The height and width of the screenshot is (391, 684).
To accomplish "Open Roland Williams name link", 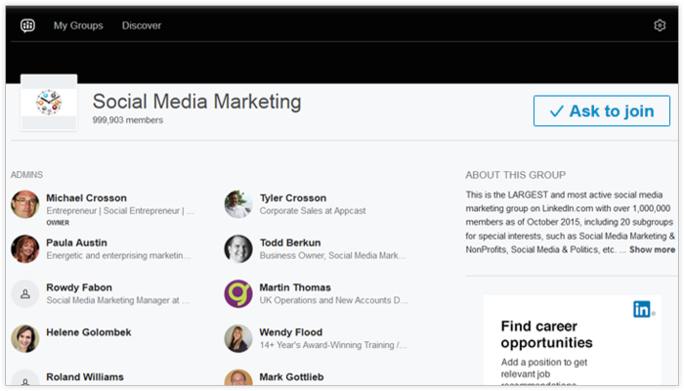I will (x=85, y=377).
